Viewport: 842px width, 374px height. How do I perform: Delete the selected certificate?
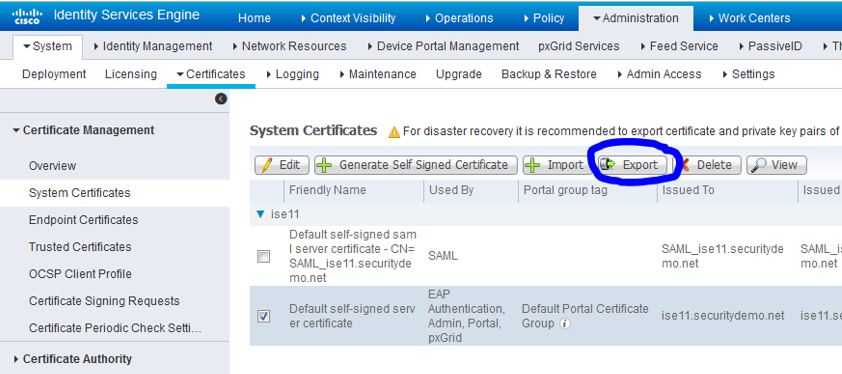point(709,165)
